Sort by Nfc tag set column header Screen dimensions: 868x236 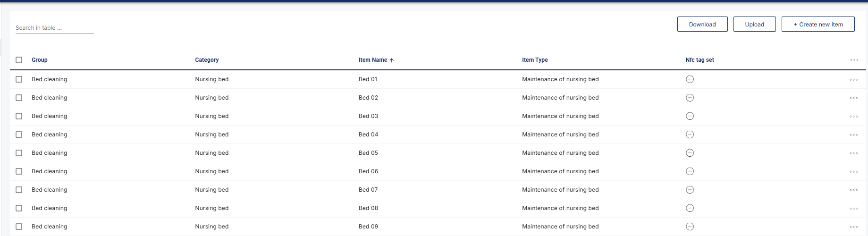(699, 60)
